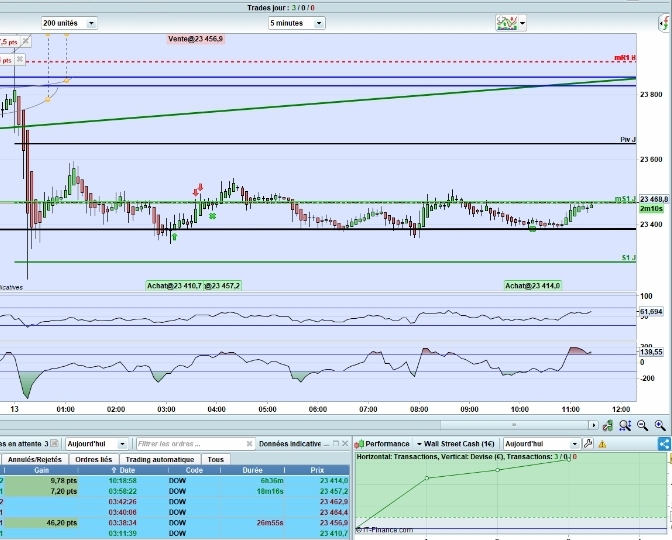The height and width of the screenshot is (540, 672).
Task: Sort by the Prix column header
Action: (x=317, y=470)
